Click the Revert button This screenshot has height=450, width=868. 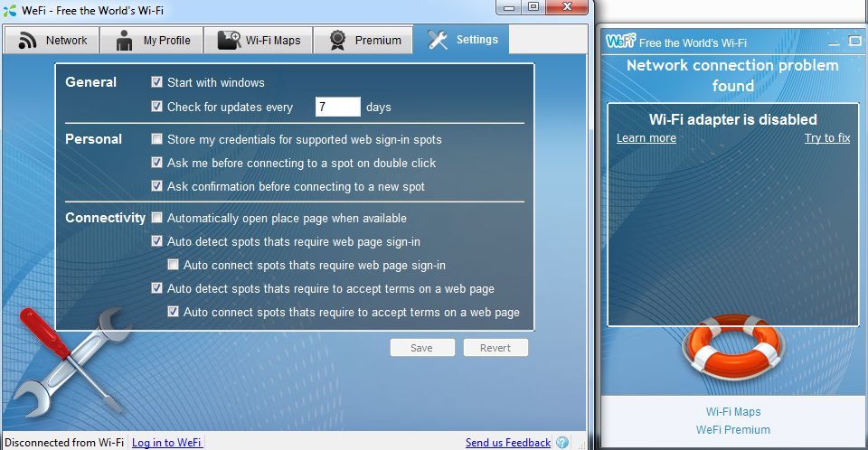[495, 348]
